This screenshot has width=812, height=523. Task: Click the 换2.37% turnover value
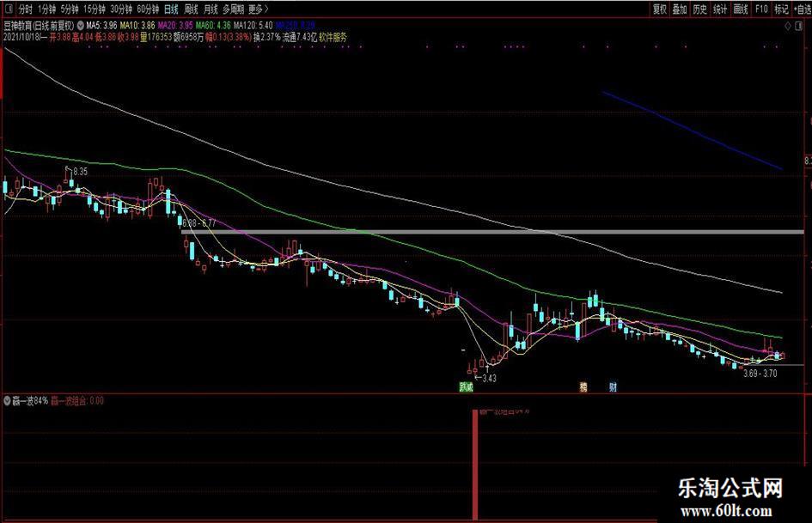point(266,37)
